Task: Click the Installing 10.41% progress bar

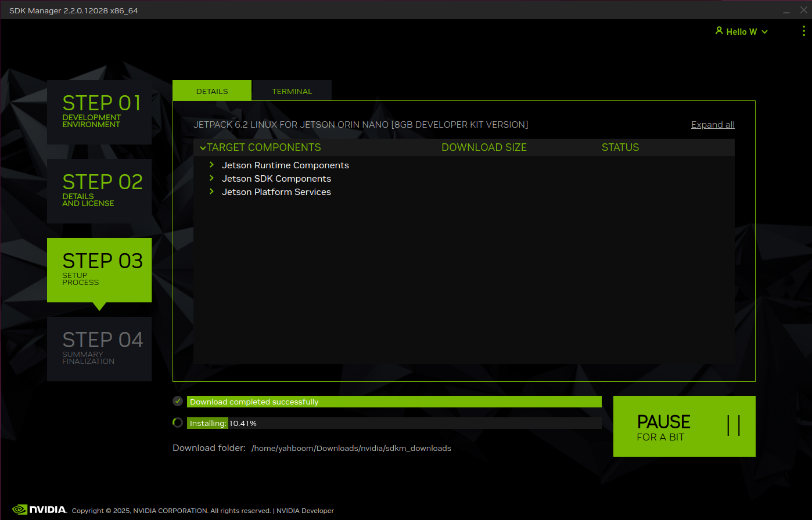Action: [394, 423]
